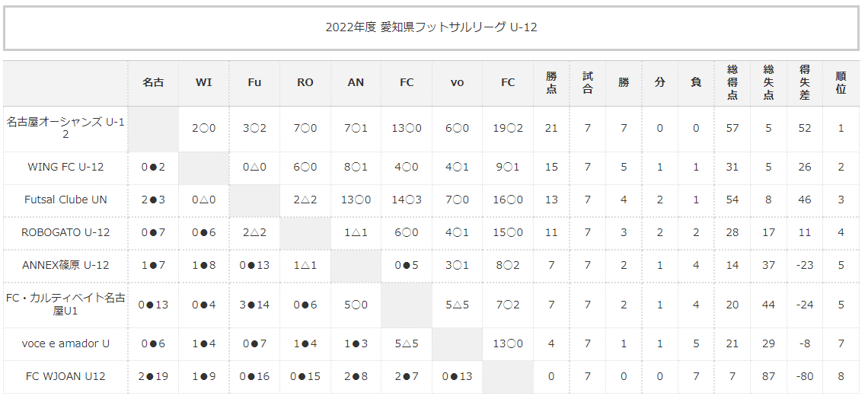Image resolution: width=868 pixels, height=396 pixels.
Task: Click the 勝点 column header
Action: 551,82
